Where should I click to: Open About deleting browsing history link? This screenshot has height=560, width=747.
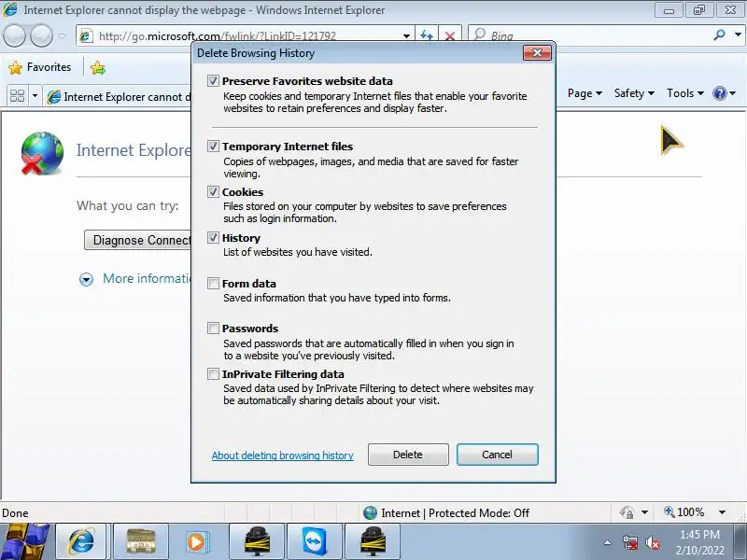283,455
